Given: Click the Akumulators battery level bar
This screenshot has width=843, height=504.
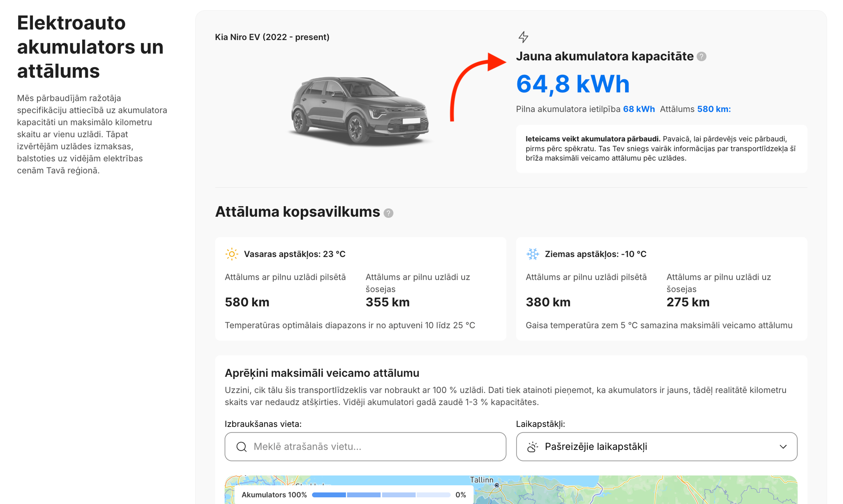Looking at the screenshot, I should (x=381, y=495).
